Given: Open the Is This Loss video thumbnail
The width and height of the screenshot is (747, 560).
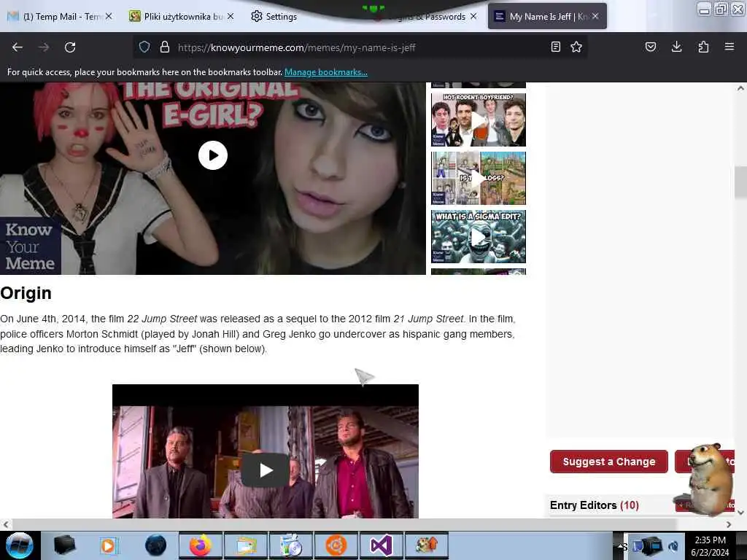Looking at the screenshot, I should 479,178.
